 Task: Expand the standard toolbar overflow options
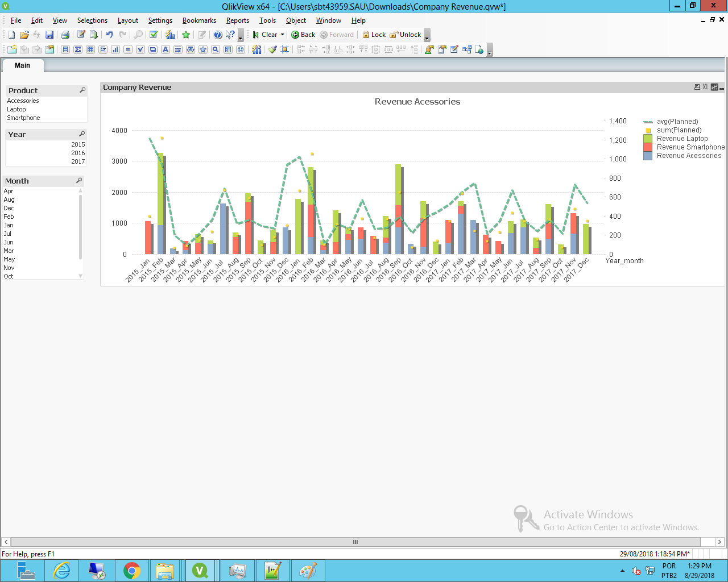pos(241,36)
